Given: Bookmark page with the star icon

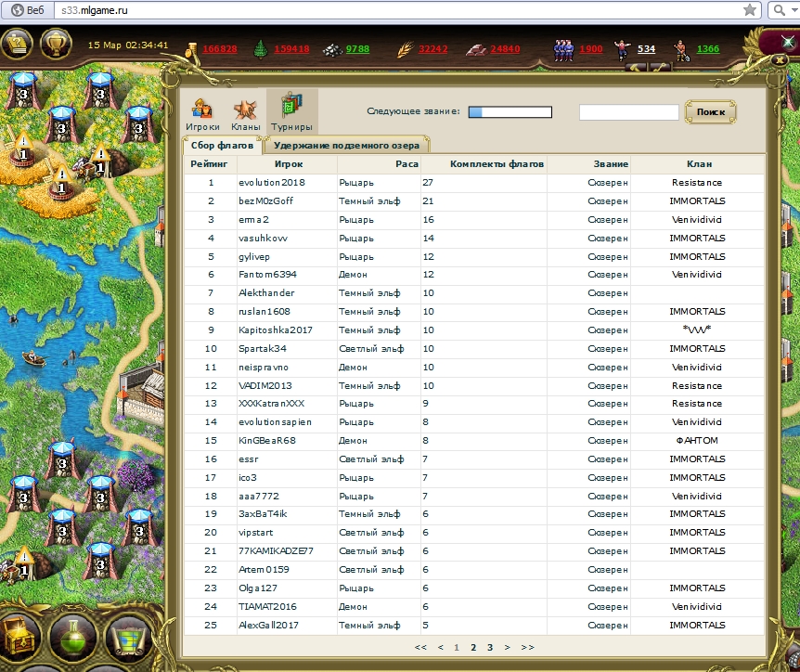Looking at the screenshot, I should pos(750,10).
